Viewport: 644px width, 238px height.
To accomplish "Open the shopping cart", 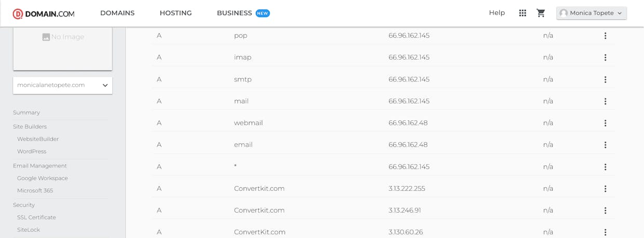I will (541, 13).
